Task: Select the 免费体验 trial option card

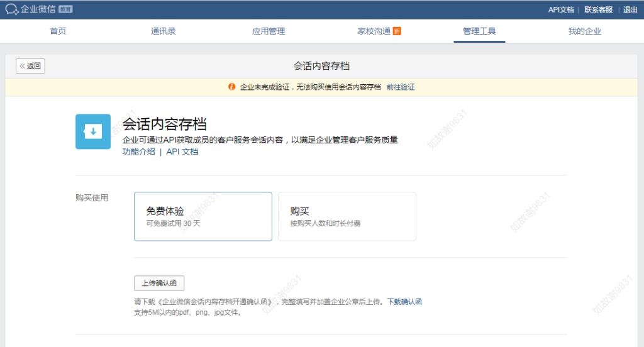Action: (203, 216)
